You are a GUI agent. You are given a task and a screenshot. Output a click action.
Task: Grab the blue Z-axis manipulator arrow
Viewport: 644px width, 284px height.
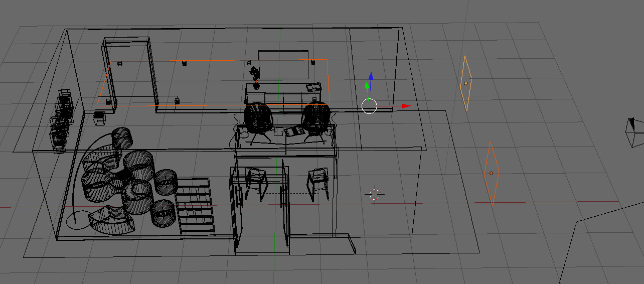click(371, 76)
